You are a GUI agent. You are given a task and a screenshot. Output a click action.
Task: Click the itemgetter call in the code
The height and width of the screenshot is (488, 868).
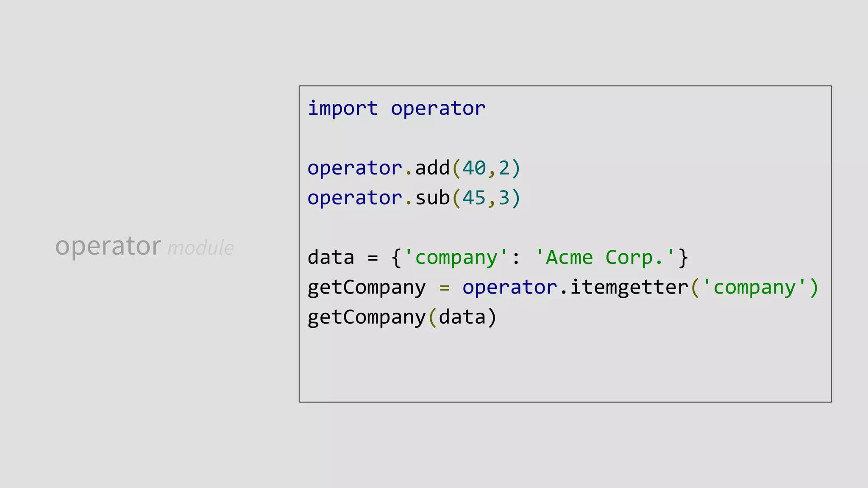640,287
